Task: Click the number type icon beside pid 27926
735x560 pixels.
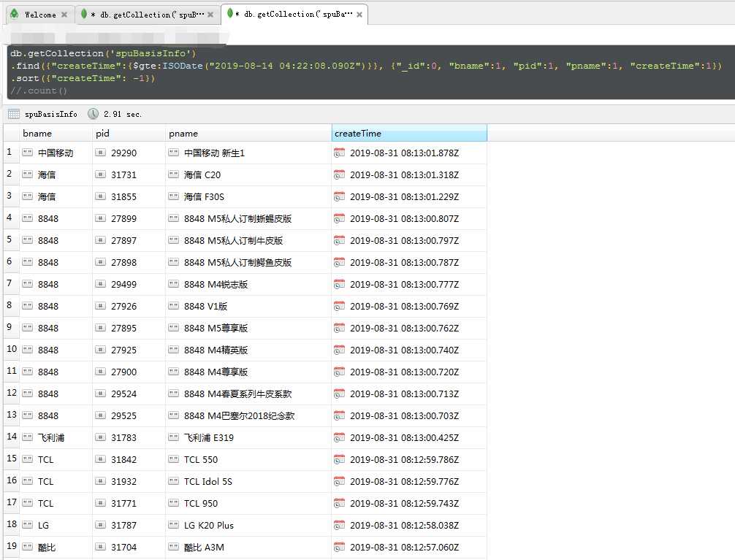Action: click(x=100, y=306)
